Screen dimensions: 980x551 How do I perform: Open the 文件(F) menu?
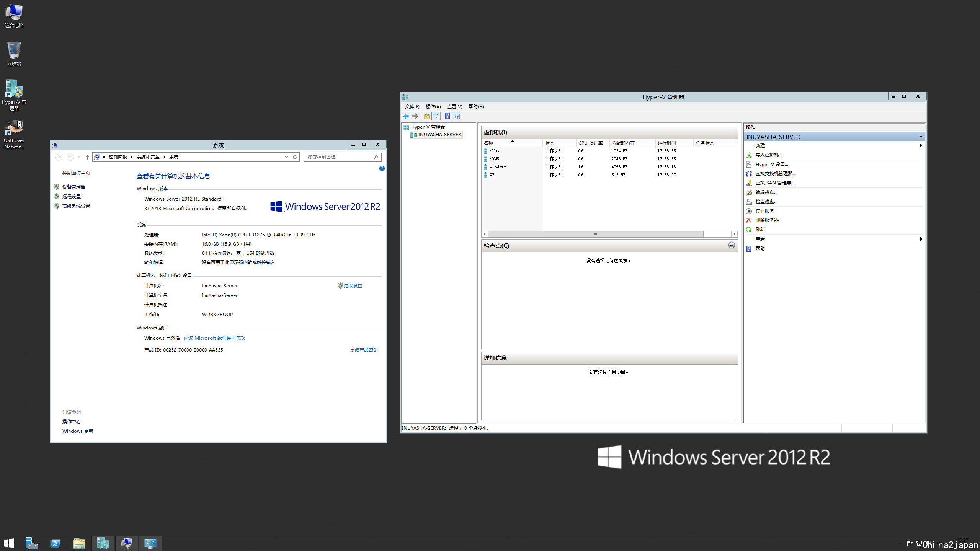(412, 106)
